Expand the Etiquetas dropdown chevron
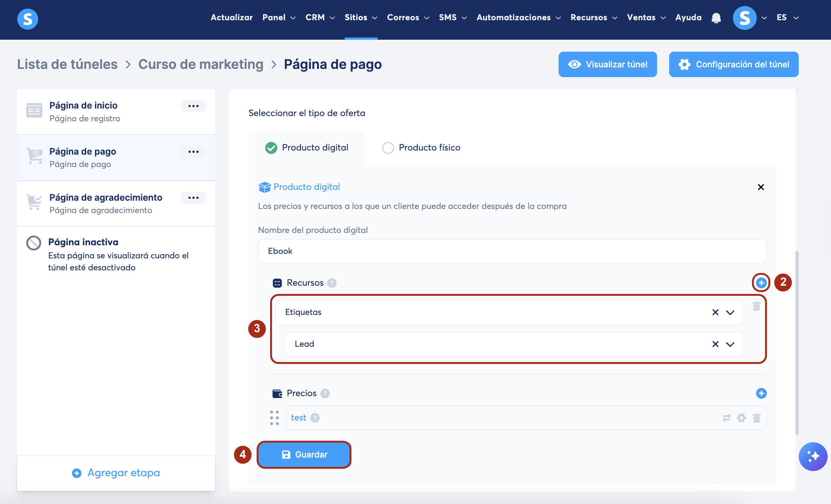Image resolution: width=831 pixels, height=504 pixels. (x=730, y=312)
